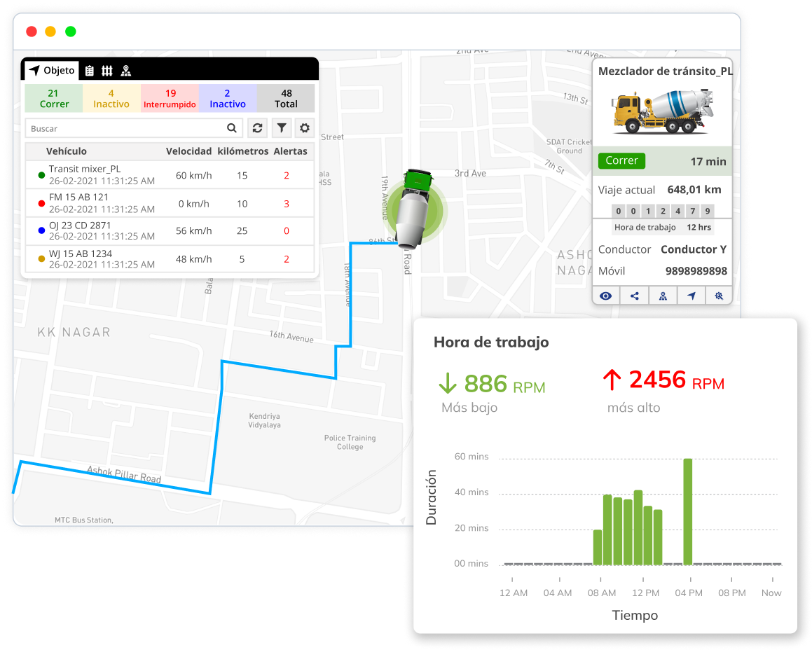Click the yellow status dot for WJ 15 AB 1234
The height and width of the screenshot is (650, 812).
coord(41,259)
